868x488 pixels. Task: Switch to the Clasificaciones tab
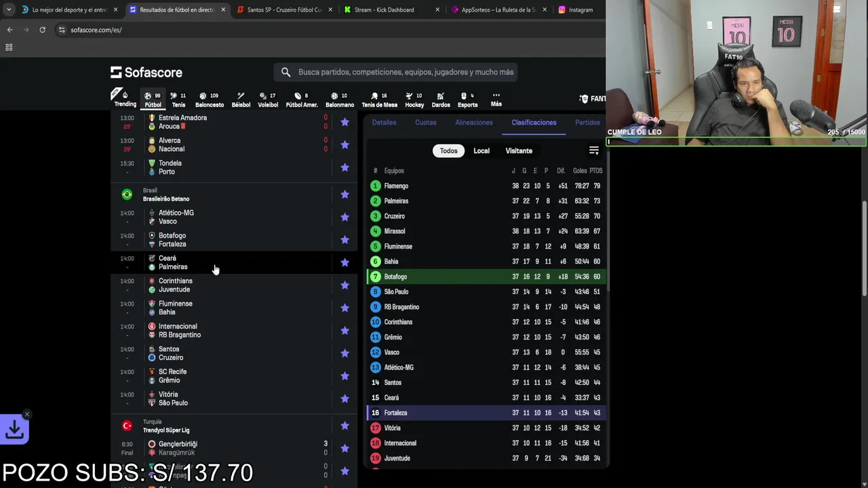click(534, 123)
